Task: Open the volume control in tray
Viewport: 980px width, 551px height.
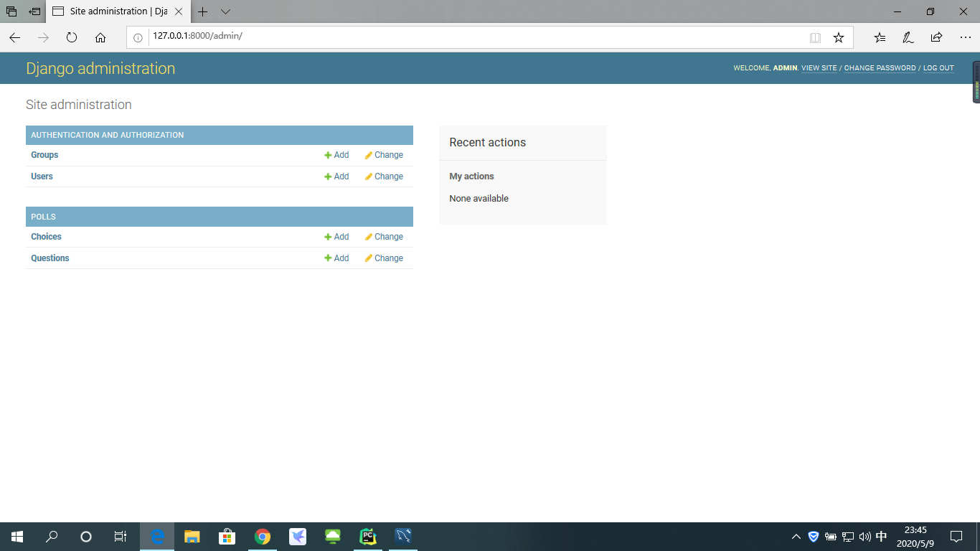Action: [x=864, y=537]
